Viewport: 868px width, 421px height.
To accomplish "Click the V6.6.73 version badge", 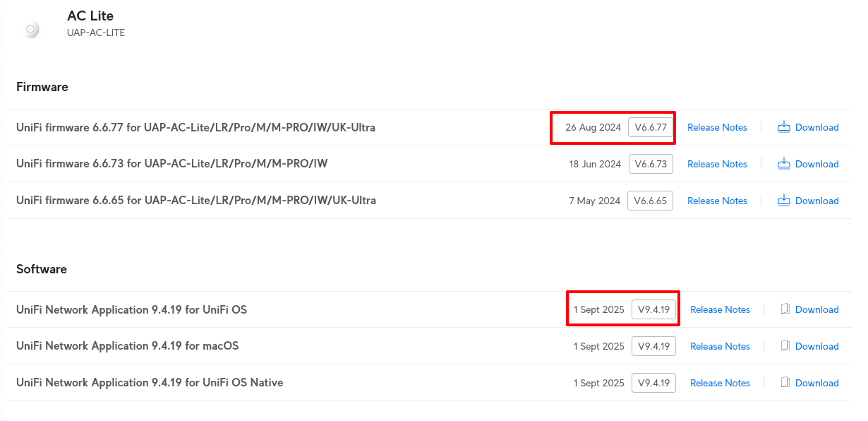I will click(651, 164).
